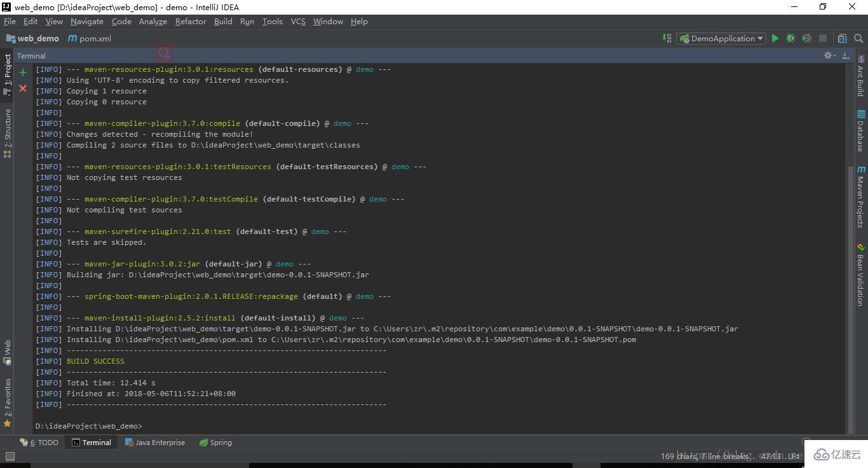Viewport: 868px width, 468px height.
Task: Open the Run menu
Action: (x=247, y=21)
